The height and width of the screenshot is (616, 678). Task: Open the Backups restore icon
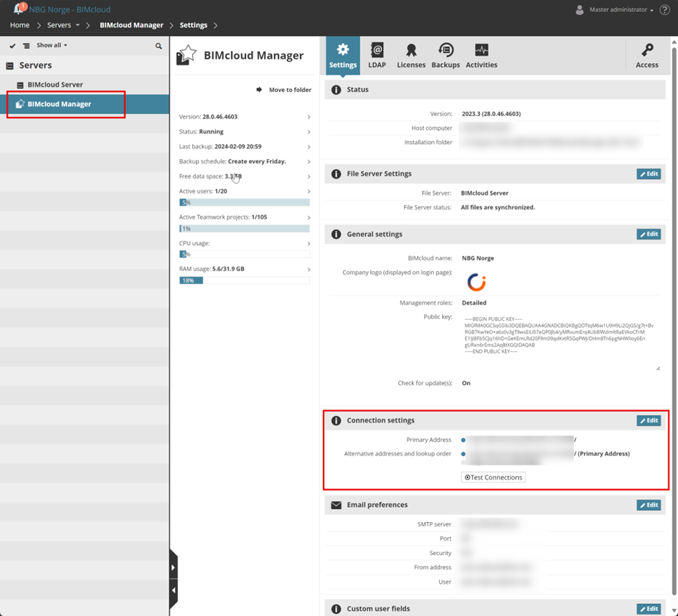tap(446, 49)
